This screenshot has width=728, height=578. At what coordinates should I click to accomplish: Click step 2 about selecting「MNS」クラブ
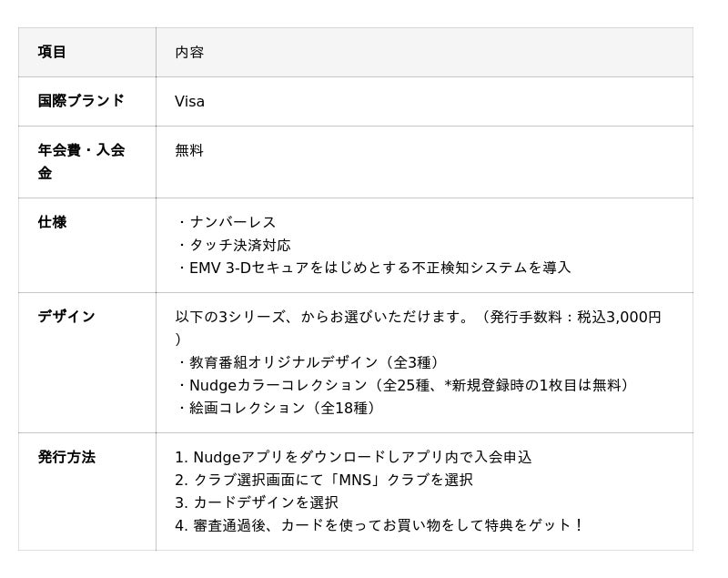324,480
